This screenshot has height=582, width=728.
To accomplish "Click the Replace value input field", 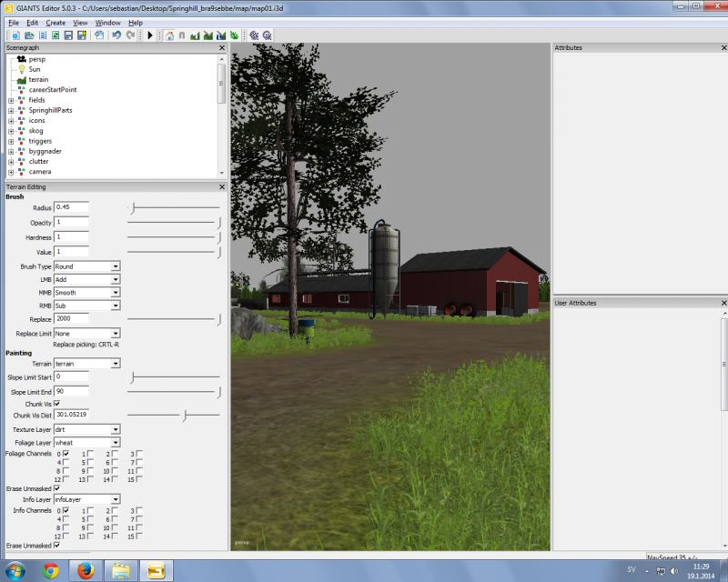I will (72, 319).
